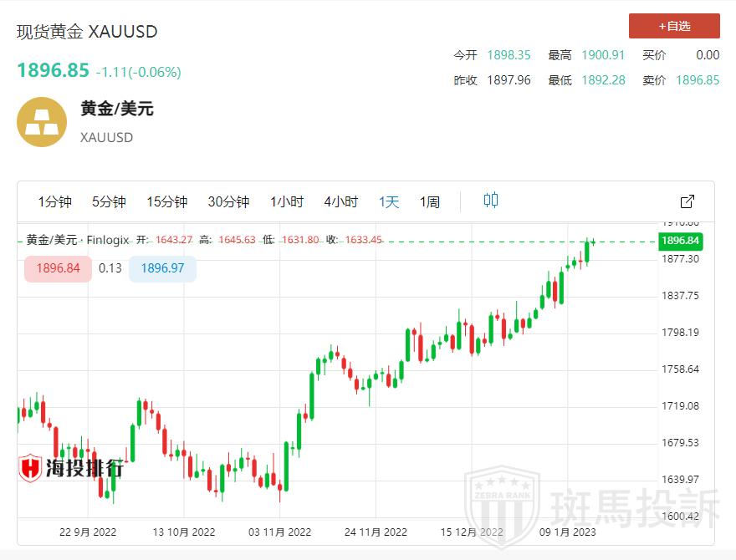Select the 1小时 timeframe
Viewport: 736px width, 560px height.
[x=286, y=201]
